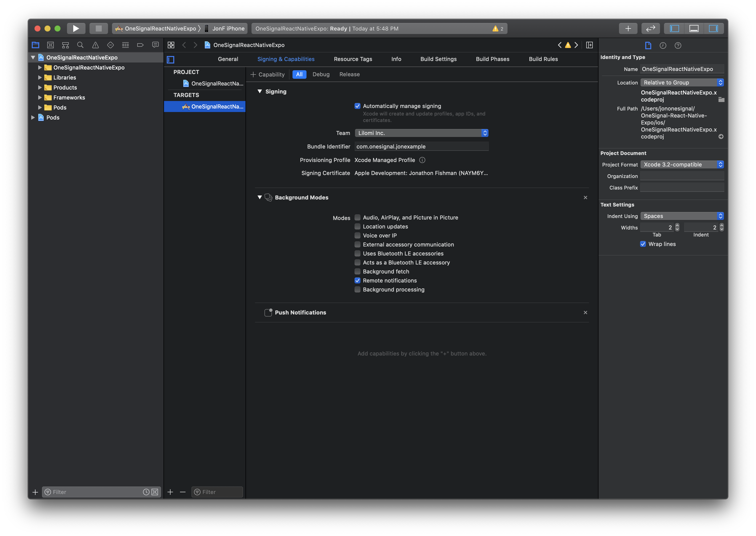Click the scheme run button icon
Viewport: 756px width, 536px height.
click(x=76, y=28)
